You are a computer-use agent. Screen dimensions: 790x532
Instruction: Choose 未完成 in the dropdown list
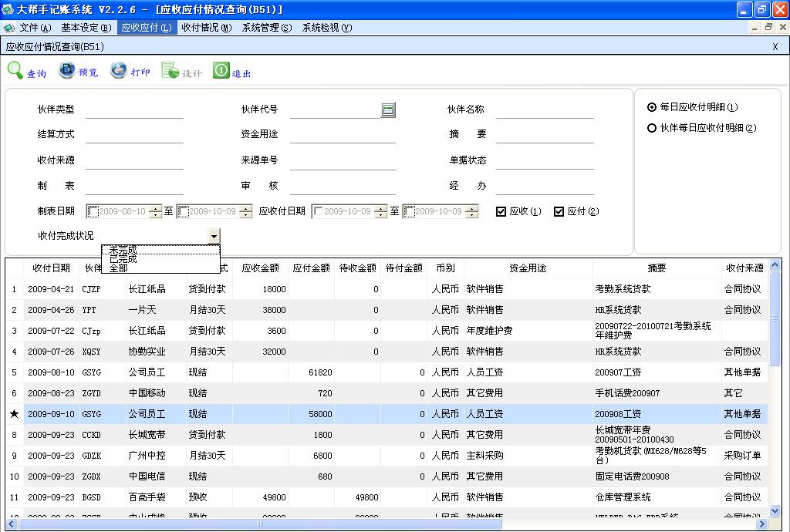pos(160,250)
